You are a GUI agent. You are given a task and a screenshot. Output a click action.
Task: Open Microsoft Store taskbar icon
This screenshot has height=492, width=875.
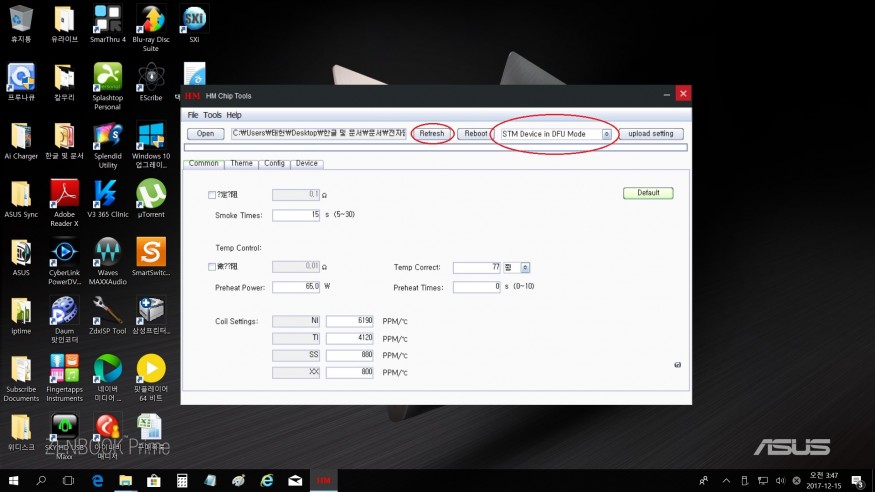pyautogui.click(x=153, y=480)
